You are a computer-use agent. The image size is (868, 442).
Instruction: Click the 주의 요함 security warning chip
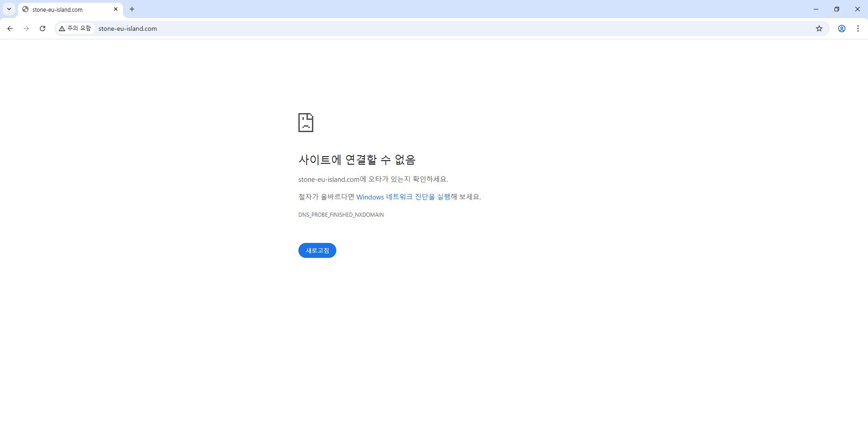pos(75,29)
